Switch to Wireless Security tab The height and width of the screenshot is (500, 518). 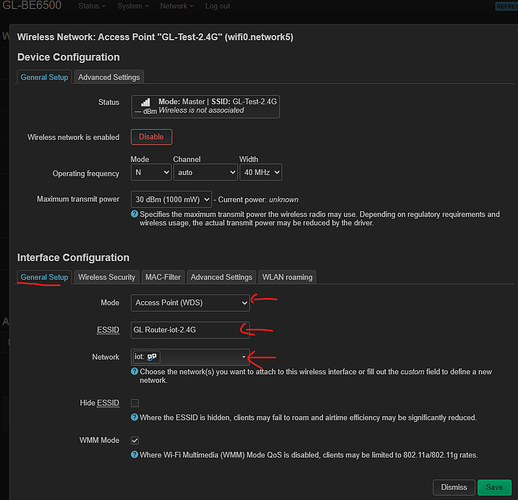pos(107,277)
